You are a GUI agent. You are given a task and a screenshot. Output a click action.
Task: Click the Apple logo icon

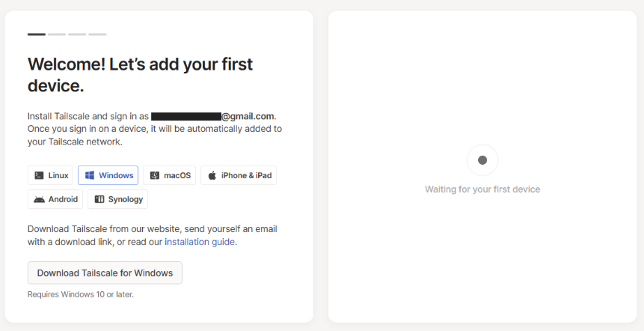coord(212,175)
